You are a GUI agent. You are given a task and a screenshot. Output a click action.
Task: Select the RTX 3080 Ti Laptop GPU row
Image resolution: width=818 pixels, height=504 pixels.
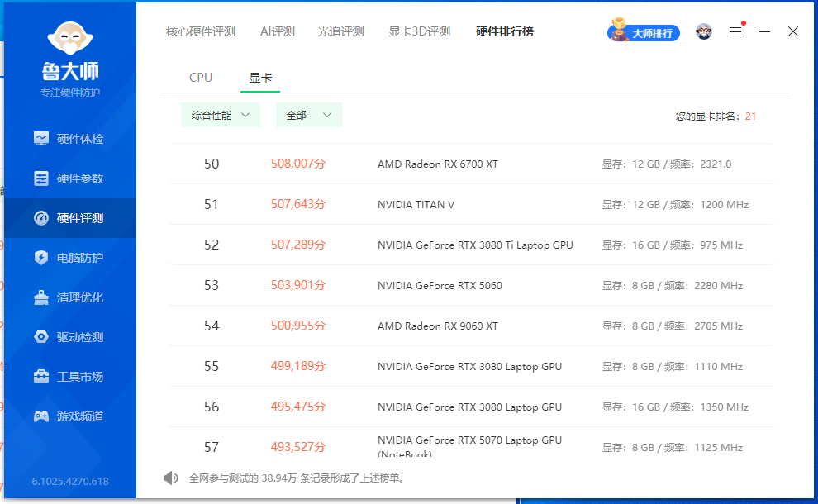click(472, 245)
